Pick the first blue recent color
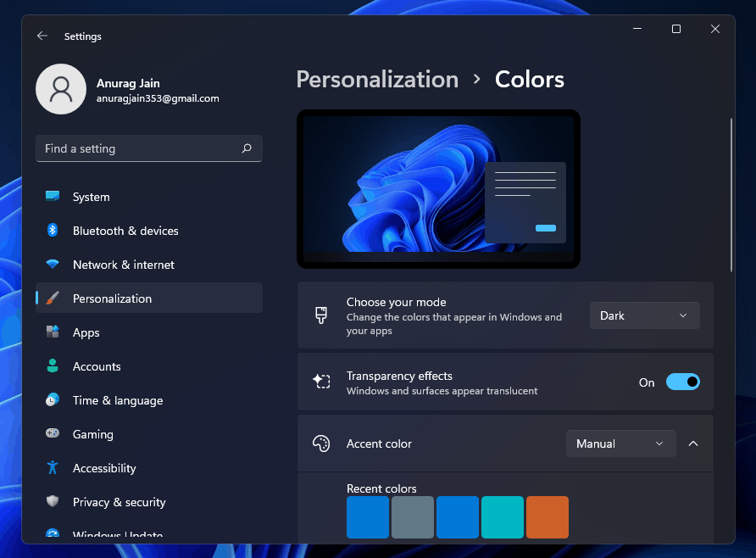Image resolution: width=756 pixels, height=558 pixels. point(367,517)
